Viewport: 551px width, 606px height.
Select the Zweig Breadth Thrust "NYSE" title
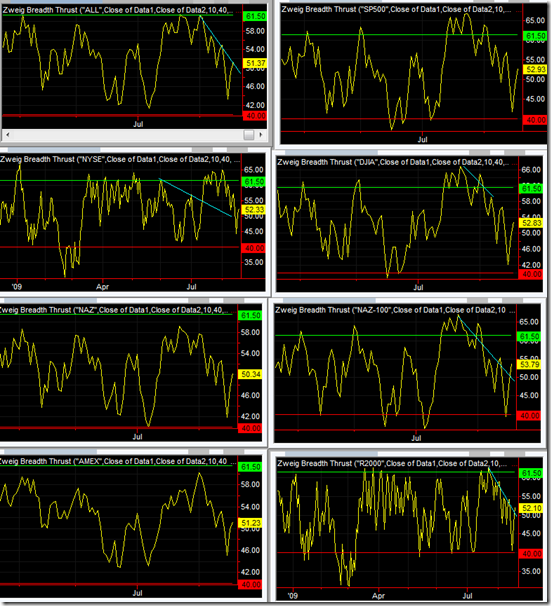[x=120, y=159]
